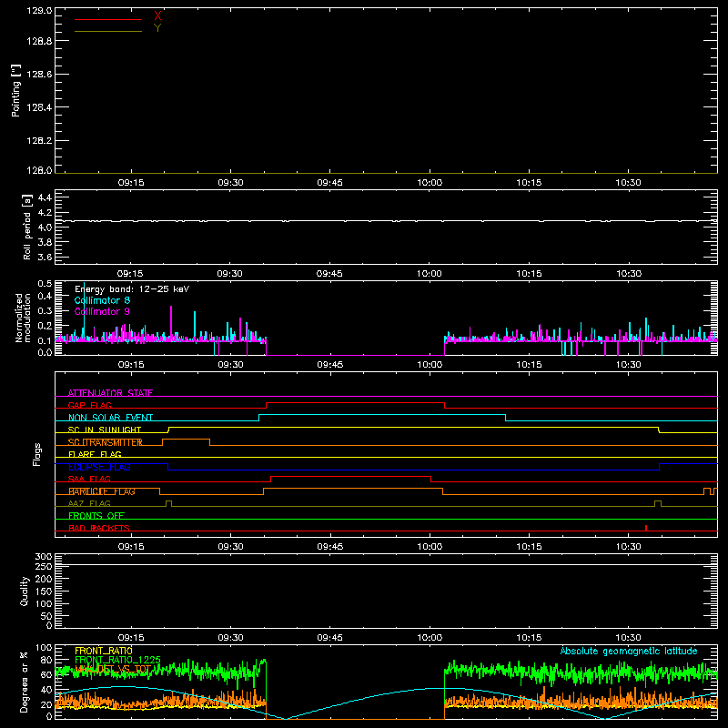
Task: Click the '128.8' tick label in Pointing panel
Action: 39,41
